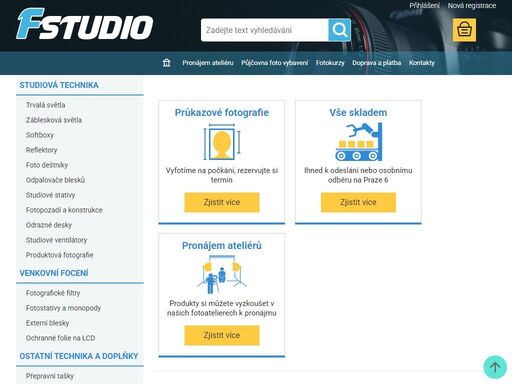Click the Pronájem ateliérů studio icon
This screenshot has height=384, width=512.
[222, 274]
